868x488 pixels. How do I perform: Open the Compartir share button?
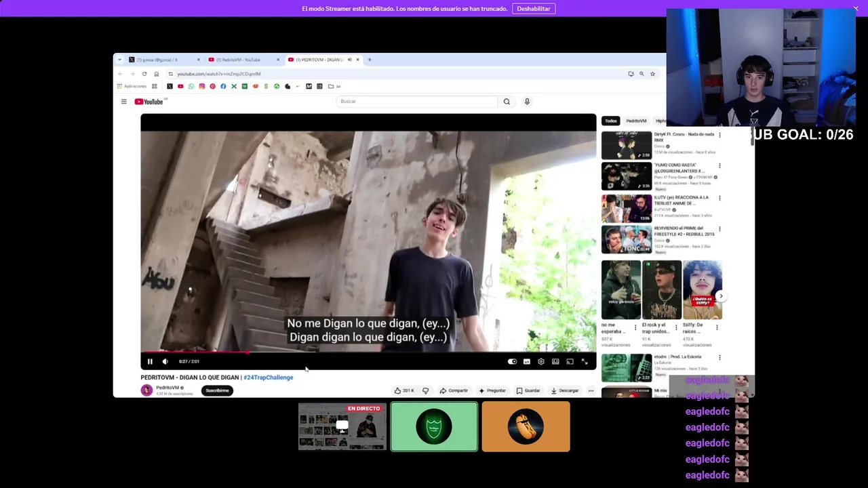[x=454, y=390]
